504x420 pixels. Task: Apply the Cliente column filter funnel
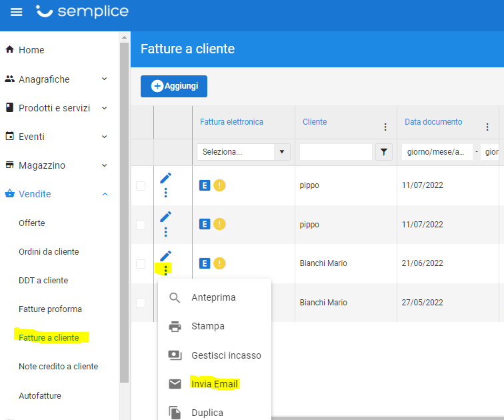pos(384,152)
